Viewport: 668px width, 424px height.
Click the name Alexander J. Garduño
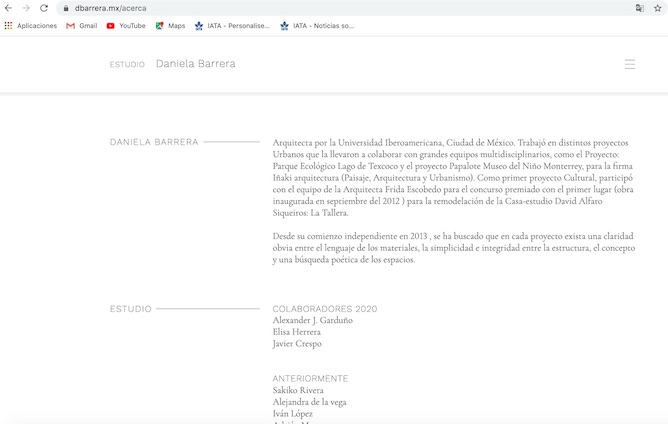click(x=312, y=320)
